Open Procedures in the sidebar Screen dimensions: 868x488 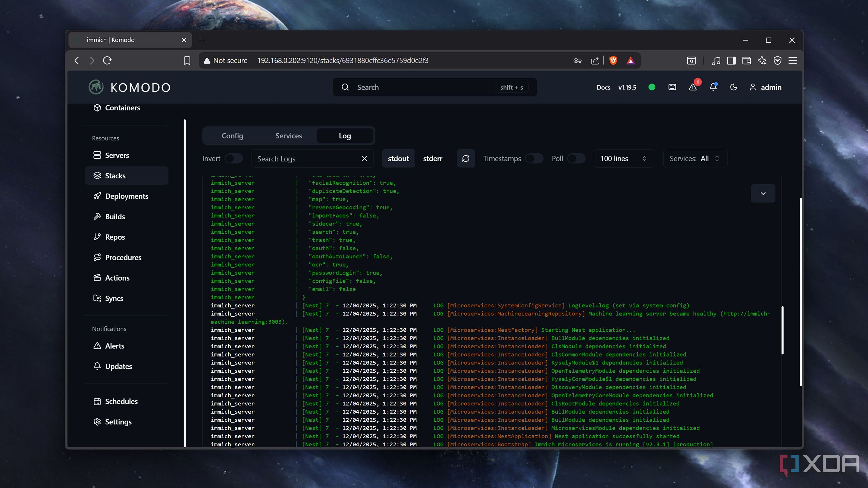coord(126,257)
